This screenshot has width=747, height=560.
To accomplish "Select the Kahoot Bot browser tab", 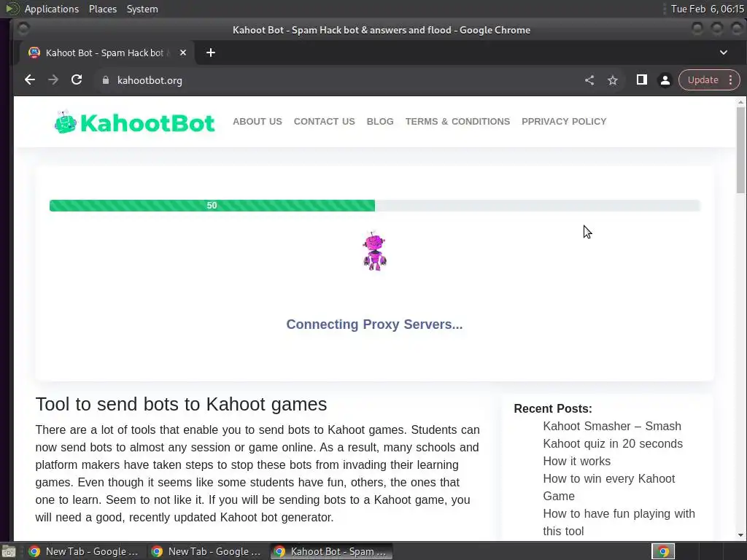I will pyautogui.click(x=107, y=52).
